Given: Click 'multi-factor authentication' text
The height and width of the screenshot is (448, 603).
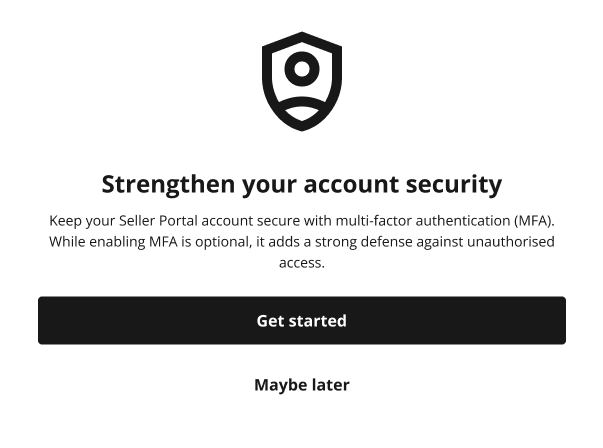Looking at the screenshot, I should point(423,221).
